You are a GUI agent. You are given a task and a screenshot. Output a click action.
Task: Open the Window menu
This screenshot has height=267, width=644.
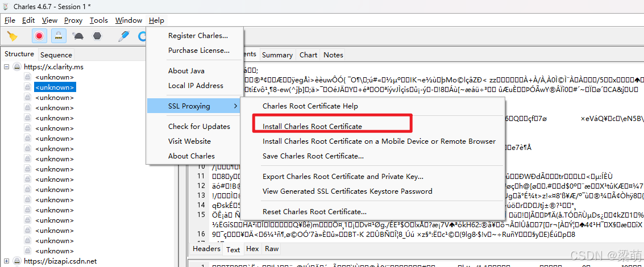[x=128, y=20]
